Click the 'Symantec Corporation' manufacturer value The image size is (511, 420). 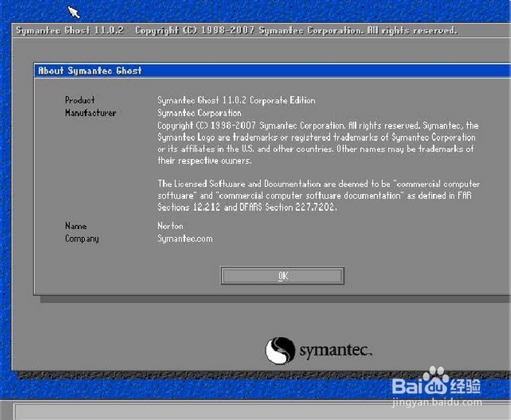pyautogui.click(x=199, y=113)
